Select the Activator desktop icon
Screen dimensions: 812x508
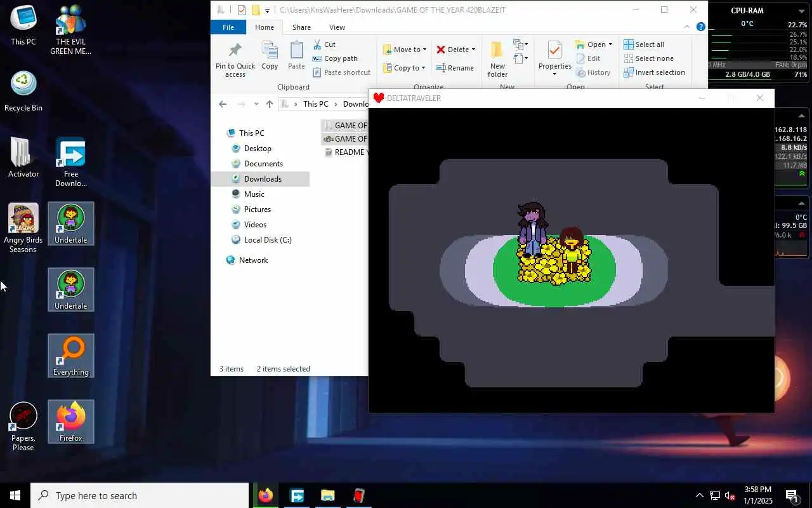click(x=23, y=157)
